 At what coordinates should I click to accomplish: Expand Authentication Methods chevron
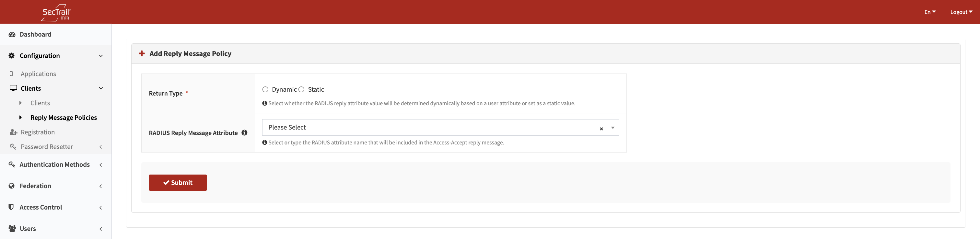click(x=101, y=165)
